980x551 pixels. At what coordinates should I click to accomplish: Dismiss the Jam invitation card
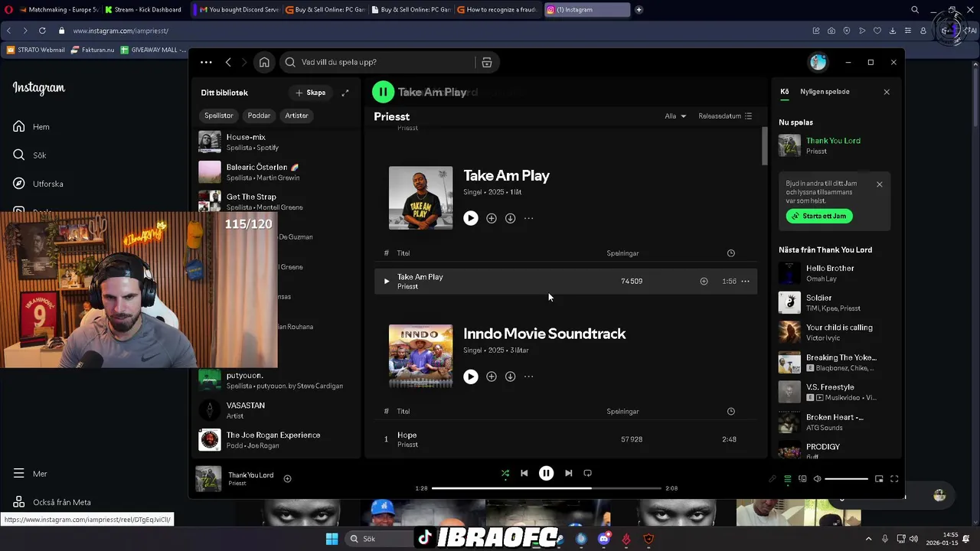879,184
